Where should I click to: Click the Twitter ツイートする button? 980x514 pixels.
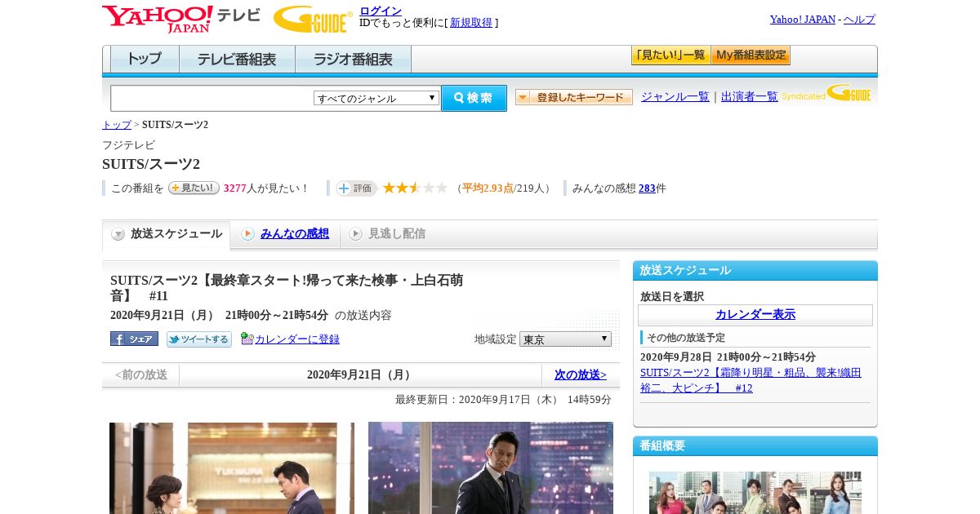198,339
